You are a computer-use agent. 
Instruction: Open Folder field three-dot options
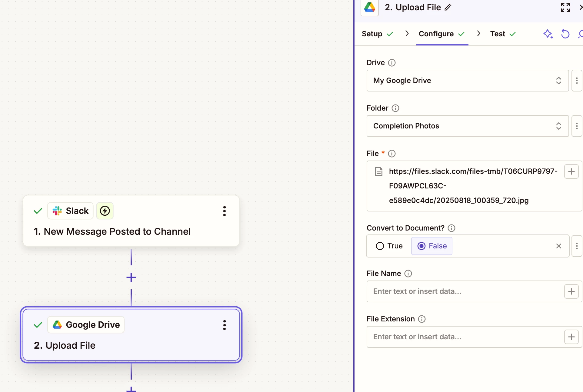point(577,126)
